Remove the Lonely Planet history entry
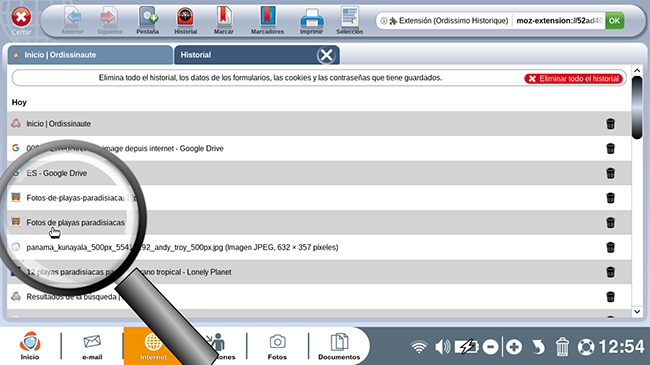The width and height of the screenshot is (650, 365). tap(610, 272)
